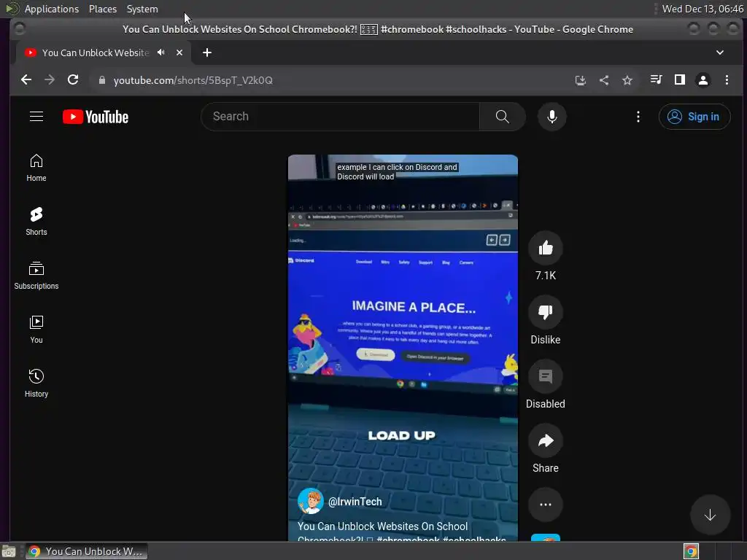Open Chrome window from taskbar
The height and width of the screenshot is (560, 747).
click(87, 551)
